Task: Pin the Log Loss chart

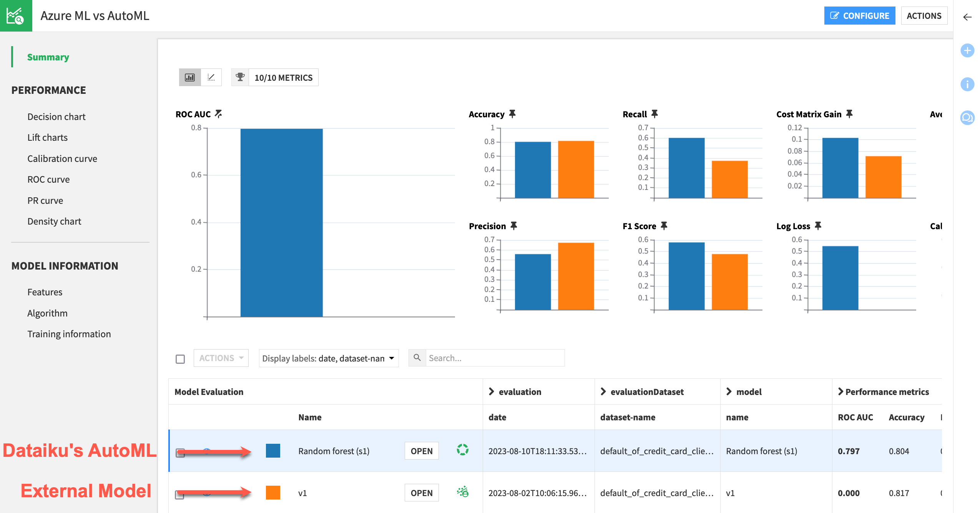Action: click(x=818, y=226)
